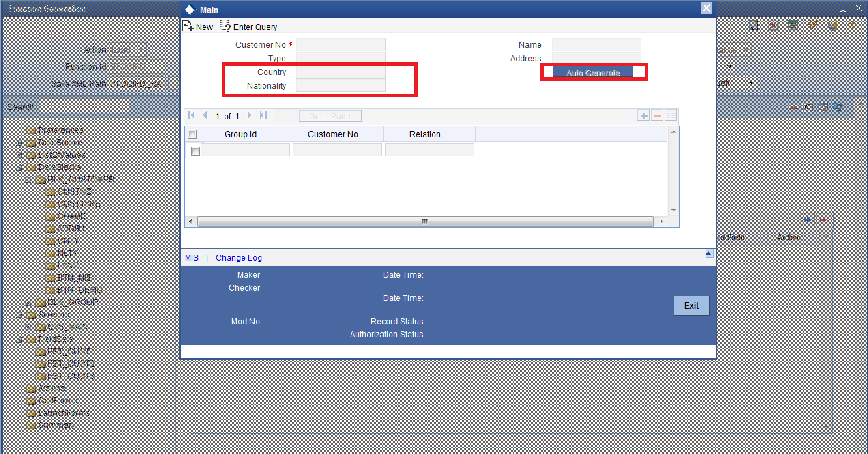Click the Relation column header
This screenshot has width=868, height=454.
[425, 134]
